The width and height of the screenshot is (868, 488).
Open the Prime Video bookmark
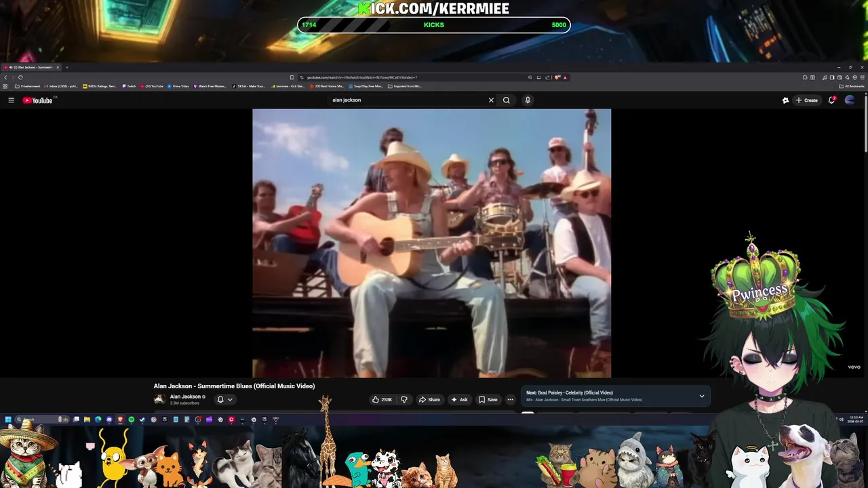[x=178, y=86]
